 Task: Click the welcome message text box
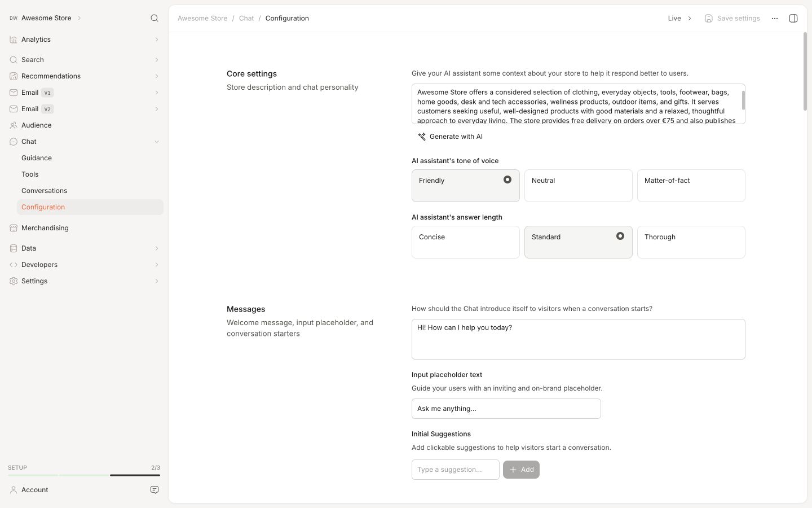click(x=579, y=339)
